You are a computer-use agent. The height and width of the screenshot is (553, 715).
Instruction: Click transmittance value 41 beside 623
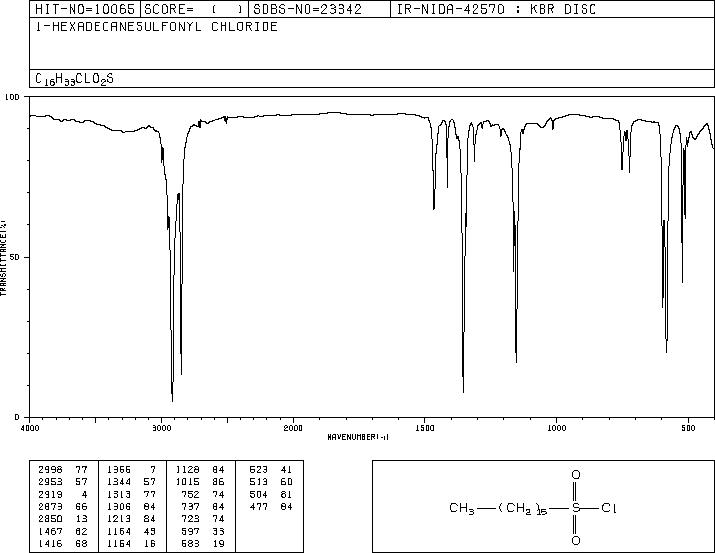[286, 470]
